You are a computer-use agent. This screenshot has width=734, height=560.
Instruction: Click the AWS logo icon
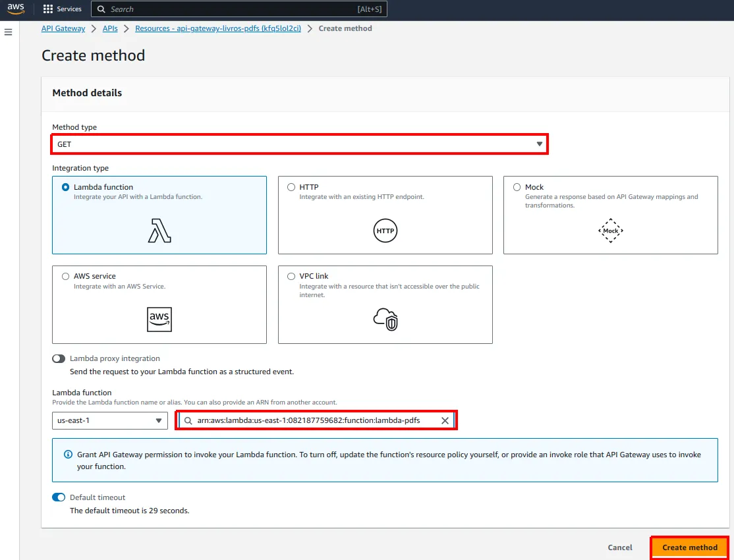[x=16, y=9]
